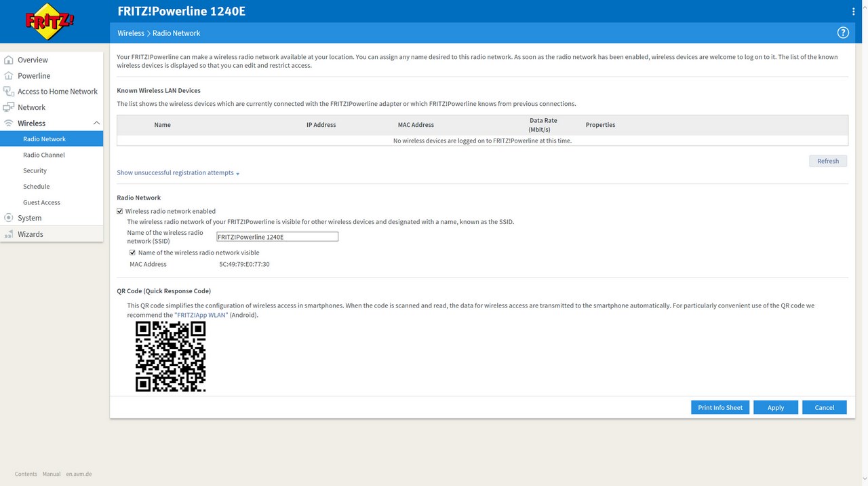This screenshot has width=868, height=486.
Task: Open the Manual footer link
Action: pyautogui.click(x=52, y=474)
